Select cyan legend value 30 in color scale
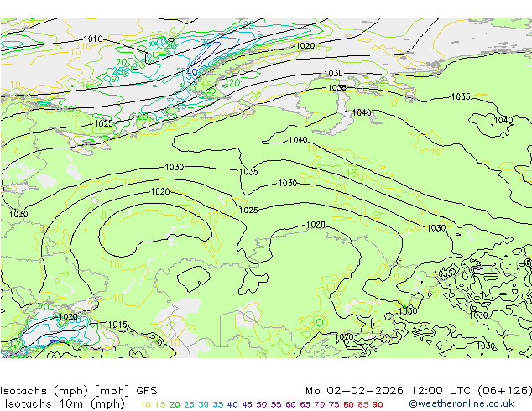Screen dimensions: 532x411 click(x=204, y=404)
